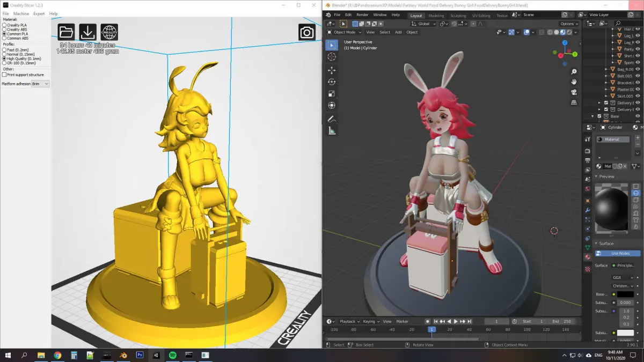Open Spotify from the taskbar
644x362 pixels.
pos(173,355)
